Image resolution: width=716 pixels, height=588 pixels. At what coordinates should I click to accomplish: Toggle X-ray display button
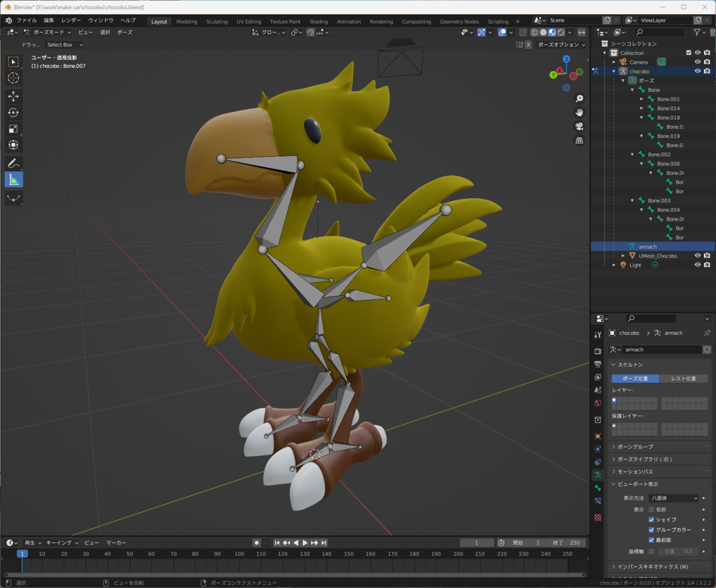pyautogui.click(x=523, y=32)
